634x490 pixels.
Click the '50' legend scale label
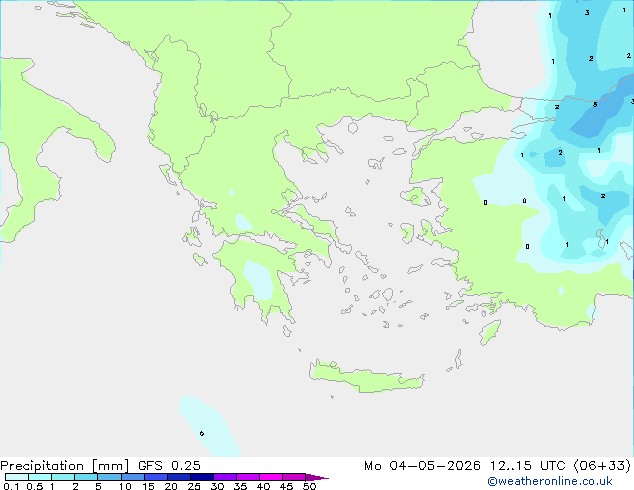[x=309, y=486]
